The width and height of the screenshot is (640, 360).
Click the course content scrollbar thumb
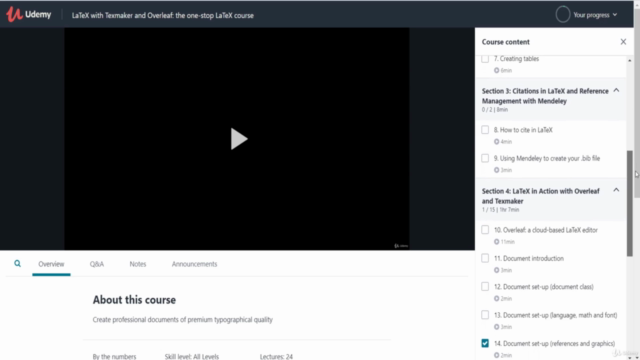(x=630, y=203)
